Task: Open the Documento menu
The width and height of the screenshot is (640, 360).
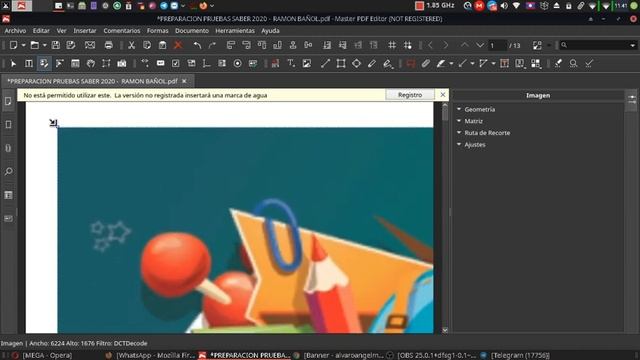Action: point(192,31)
